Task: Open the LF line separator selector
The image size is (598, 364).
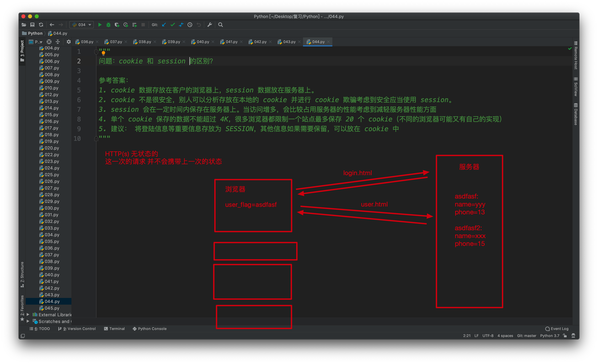Action: point(476,336)
